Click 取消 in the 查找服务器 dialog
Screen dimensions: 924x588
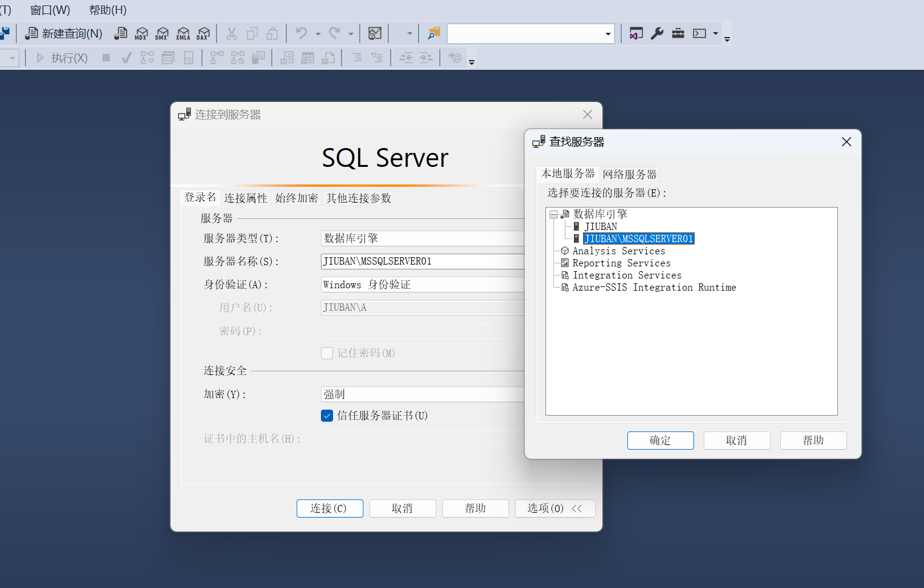pos(737,441)
